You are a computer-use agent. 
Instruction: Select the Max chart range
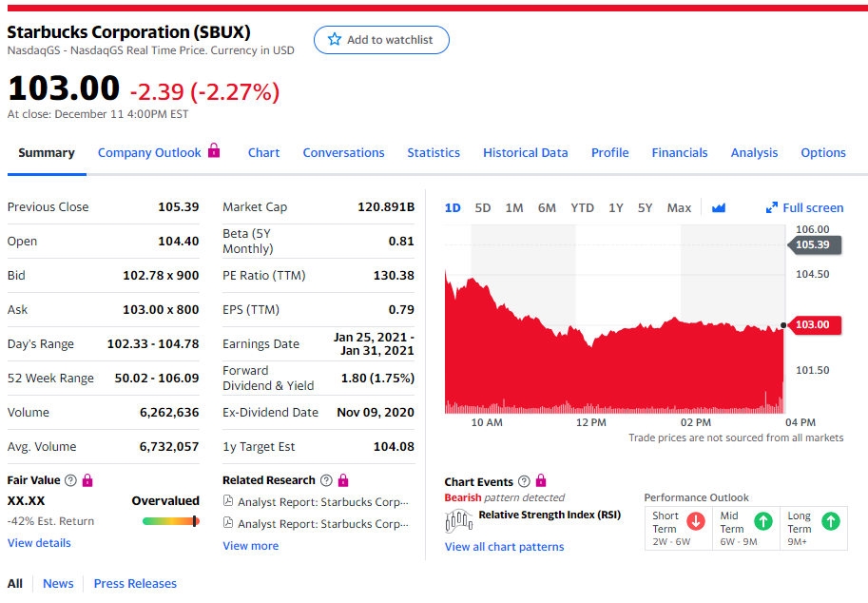pos(679,207)
